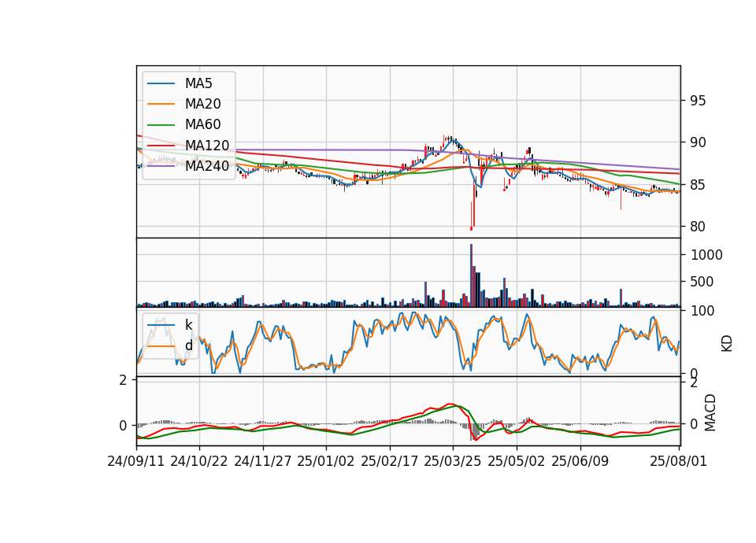Click the 24/10/22 date label
Screen dimensions: 756x543
pos(198,461)
